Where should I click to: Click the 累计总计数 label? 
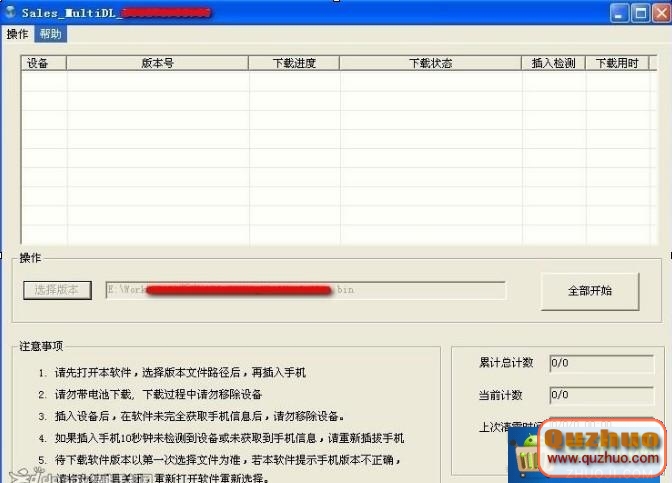[506, 363]
